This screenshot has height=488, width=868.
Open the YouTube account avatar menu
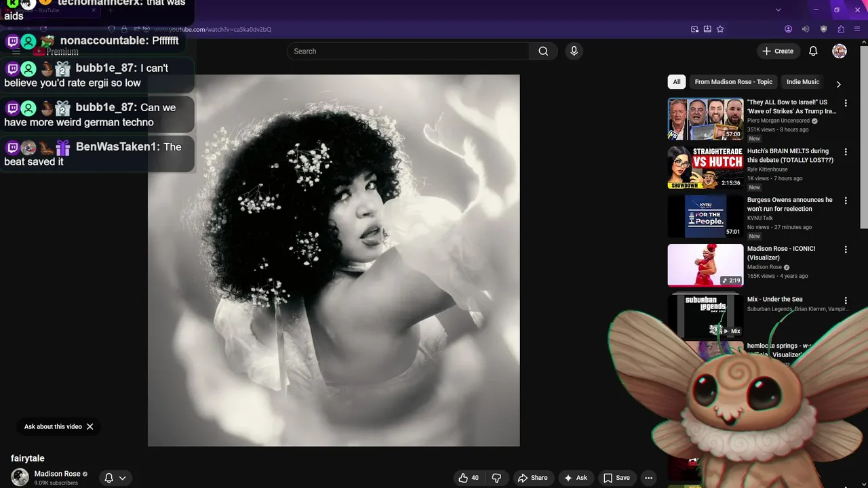click(x=840, y=51)
